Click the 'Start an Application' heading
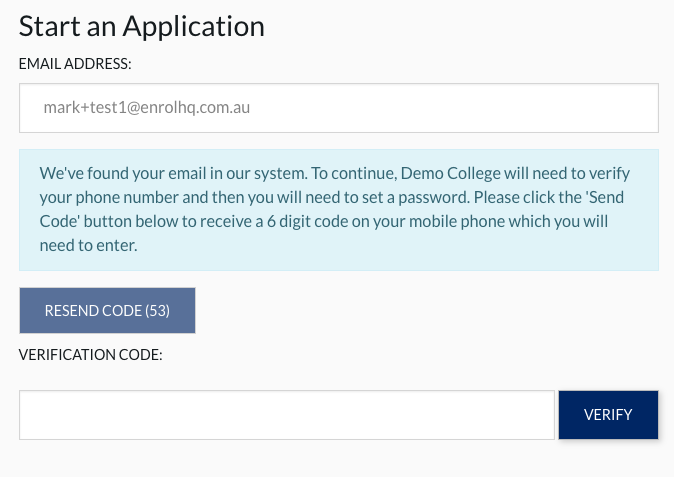This screenshot has height=477, width=674. click(x=141, y=26)
